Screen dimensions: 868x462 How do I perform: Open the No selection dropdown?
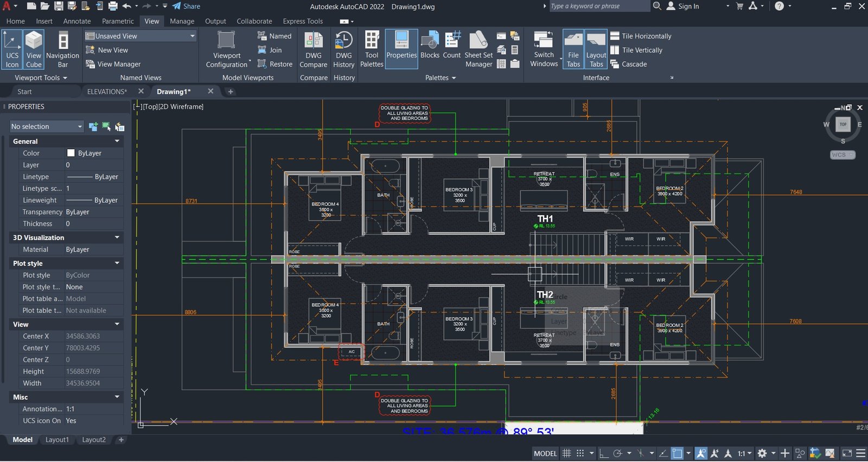click(x=47, y=126)
